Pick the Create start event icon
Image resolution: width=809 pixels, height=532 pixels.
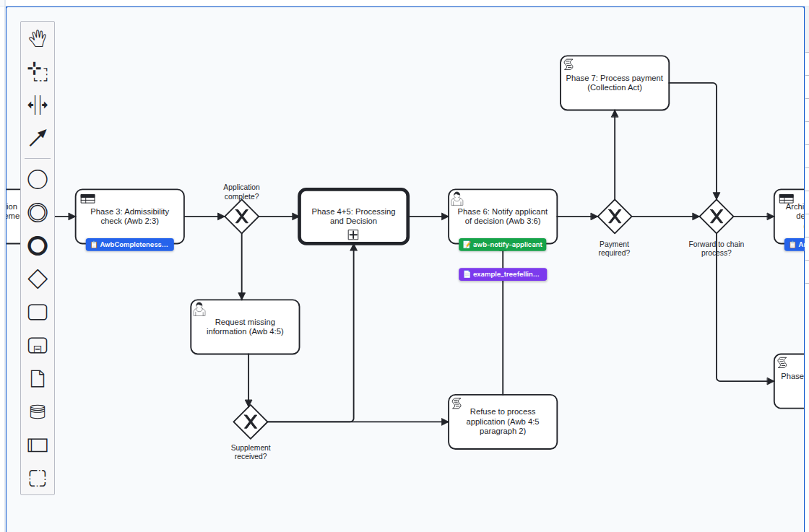pyautogui.click(x=38, y=179)
